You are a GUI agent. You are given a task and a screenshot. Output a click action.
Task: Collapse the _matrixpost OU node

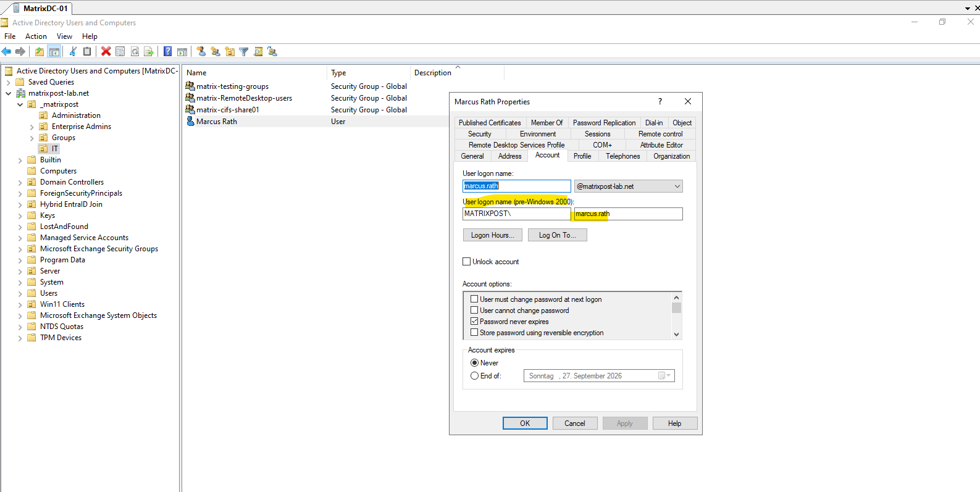[20, 104]
